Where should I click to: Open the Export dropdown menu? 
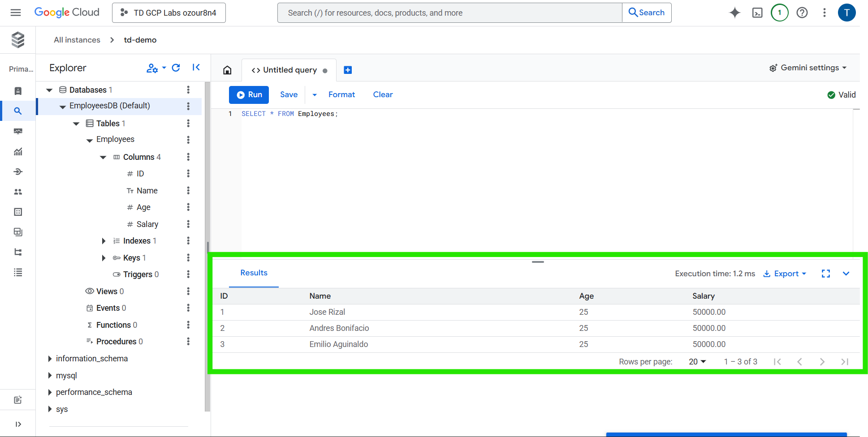pos(785,274)
